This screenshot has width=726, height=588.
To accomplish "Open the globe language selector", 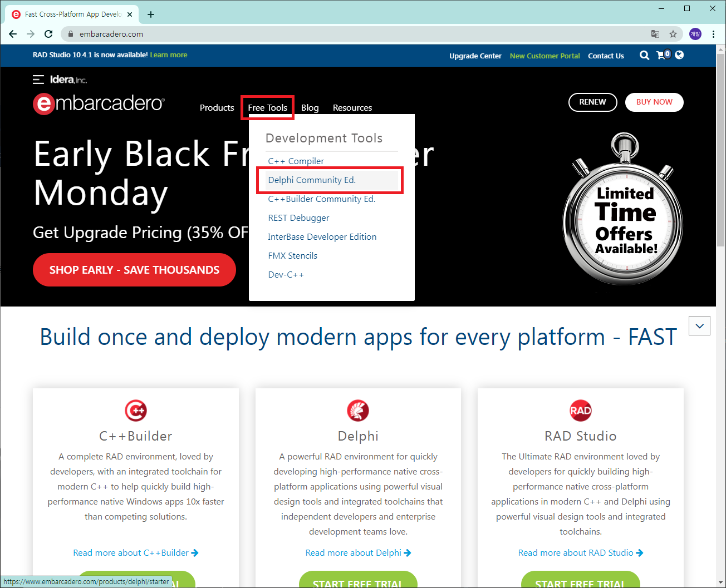I will (x=679, y=55).
